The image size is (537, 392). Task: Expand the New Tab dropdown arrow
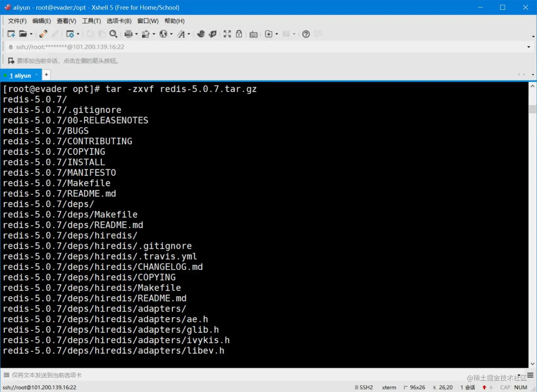(277, 34)
